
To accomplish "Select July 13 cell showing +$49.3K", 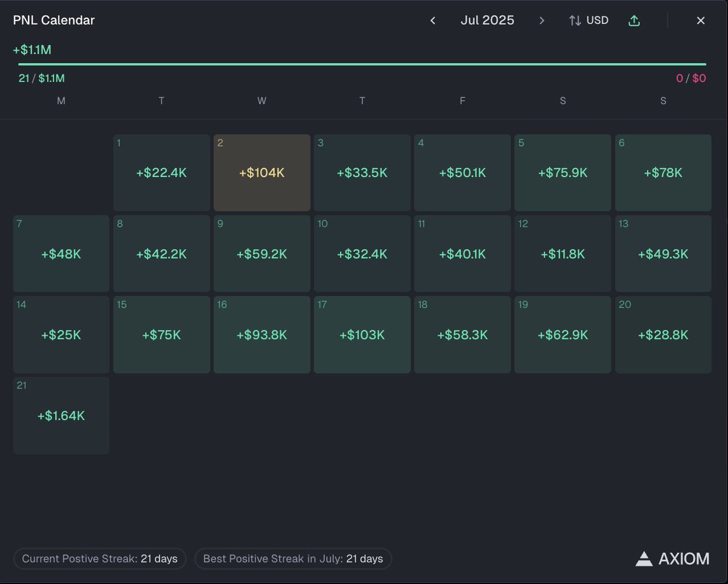I will tap(663, 253).
